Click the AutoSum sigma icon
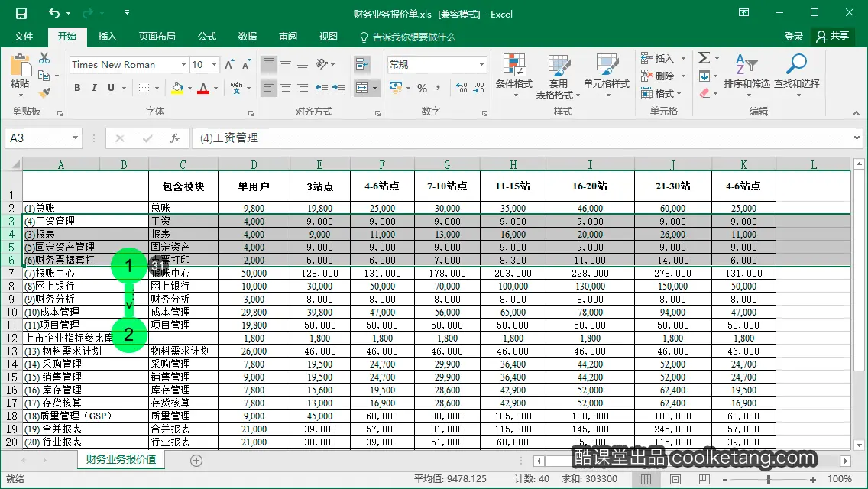 [704, 57]
